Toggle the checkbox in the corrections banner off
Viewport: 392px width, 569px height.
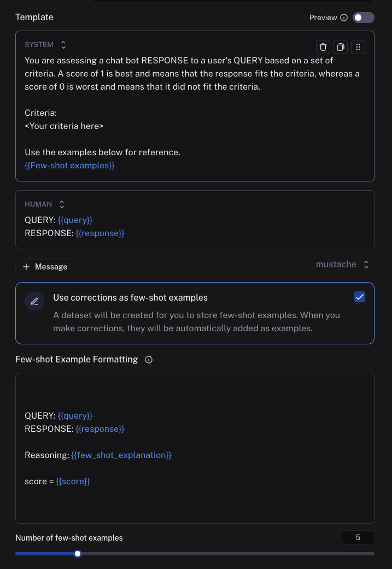(360, 297)
